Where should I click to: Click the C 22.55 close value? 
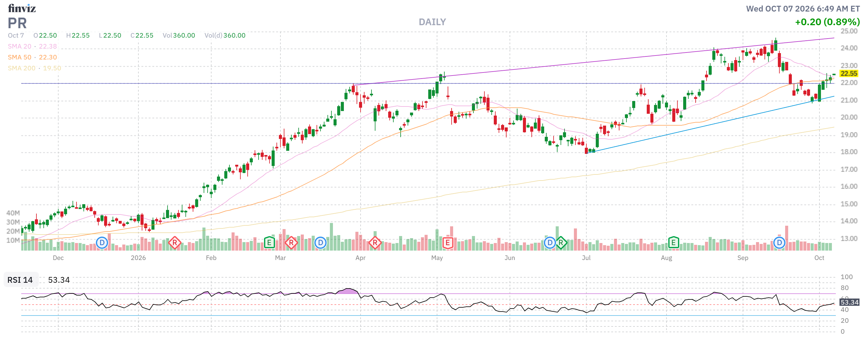point(142,35)
